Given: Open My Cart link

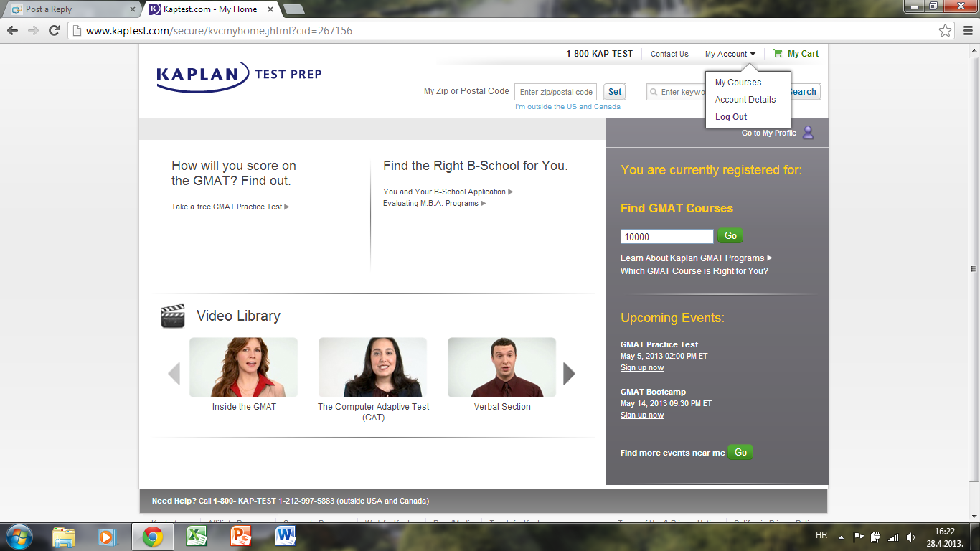Looking at the screenshot, I should 803,54.
